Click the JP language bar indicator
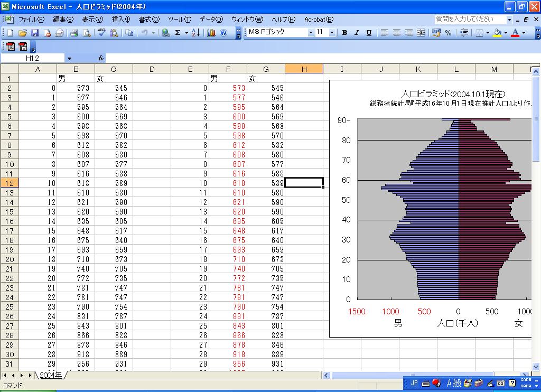The width and height of the screenshot is (541, 392). point(414,383)
